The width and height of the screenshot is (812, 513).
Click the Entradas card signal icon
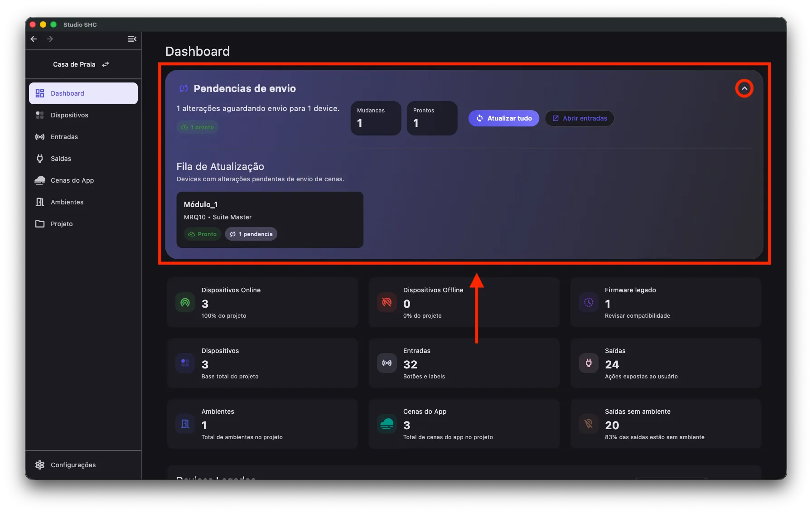(387, 363)
